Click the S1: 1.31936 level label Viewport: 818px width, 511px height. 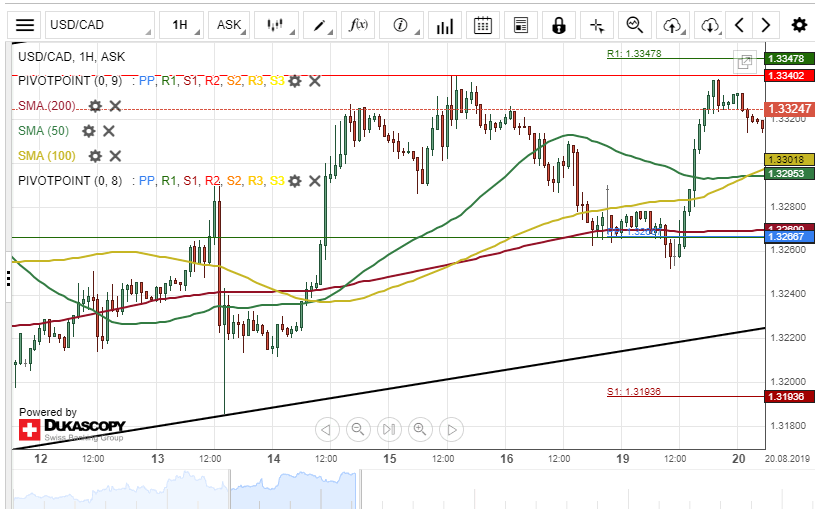[x=634, y=392]
